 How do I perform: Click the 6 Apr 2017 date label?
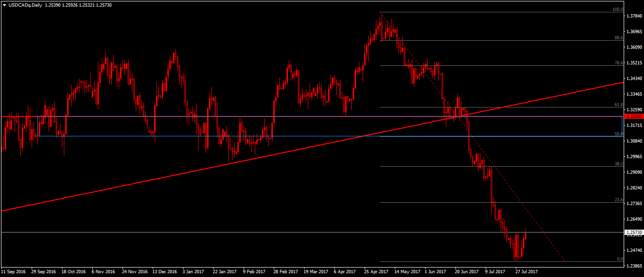[345, 272]
